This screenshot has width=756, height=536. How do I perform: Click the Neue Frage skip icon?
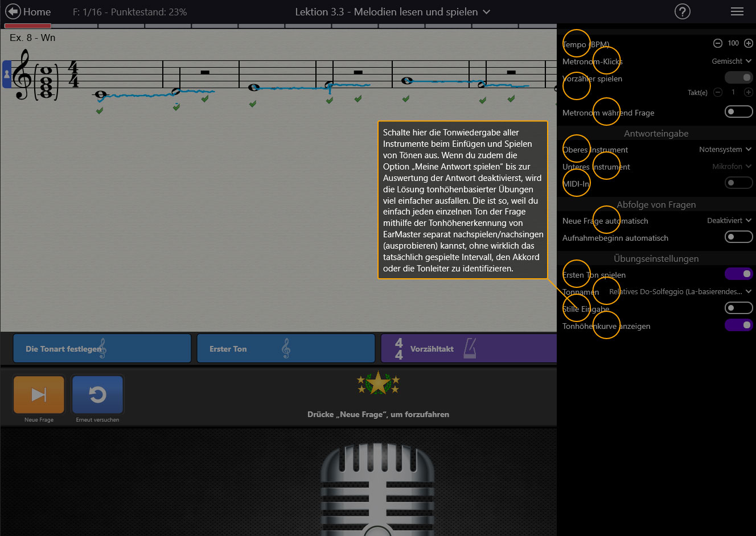(x=39, y=394)
